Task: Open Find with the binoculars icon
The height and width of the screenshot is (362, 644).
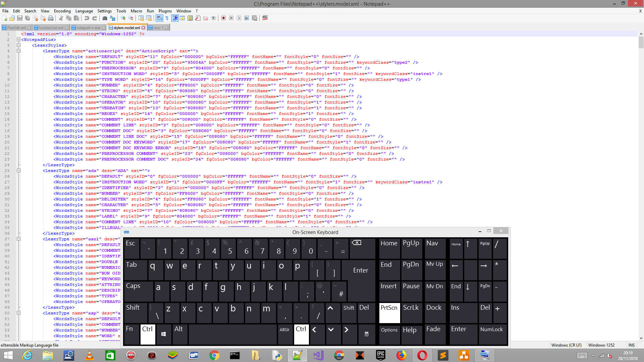Action: tap(105, 18)
